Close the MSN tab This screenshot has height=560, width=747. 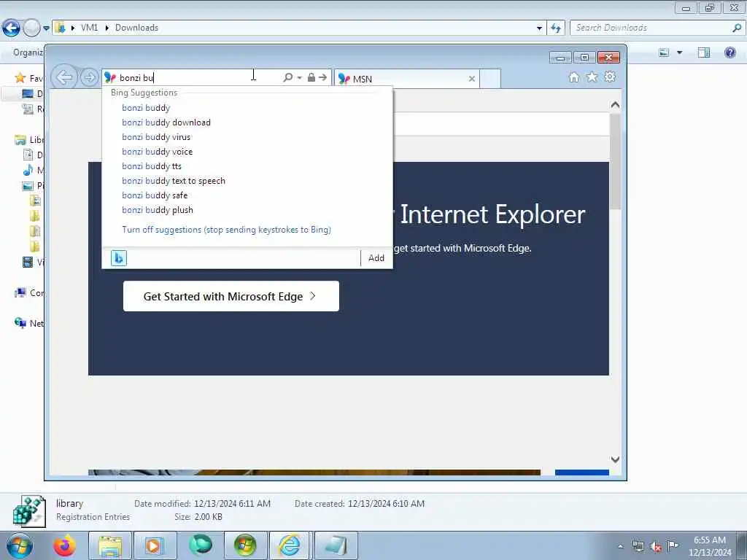472,79
